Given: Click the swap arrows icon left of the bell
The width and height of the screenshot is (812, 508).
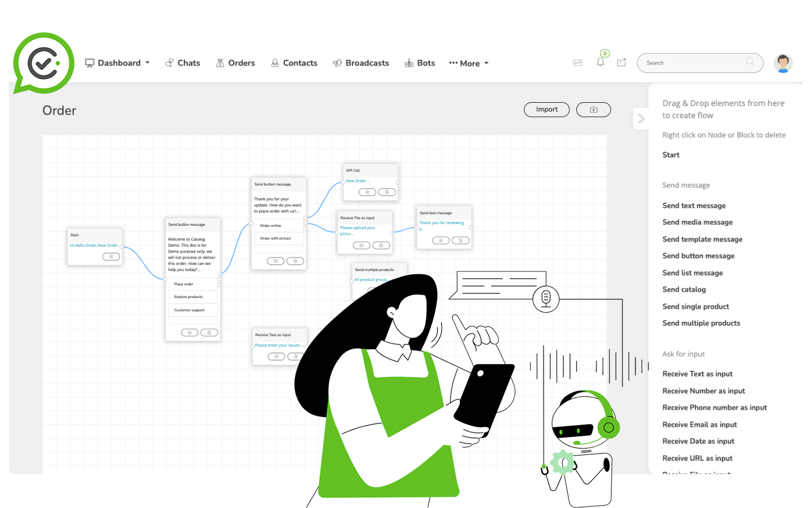Looking at the screenshot, I should coord(577,63).
